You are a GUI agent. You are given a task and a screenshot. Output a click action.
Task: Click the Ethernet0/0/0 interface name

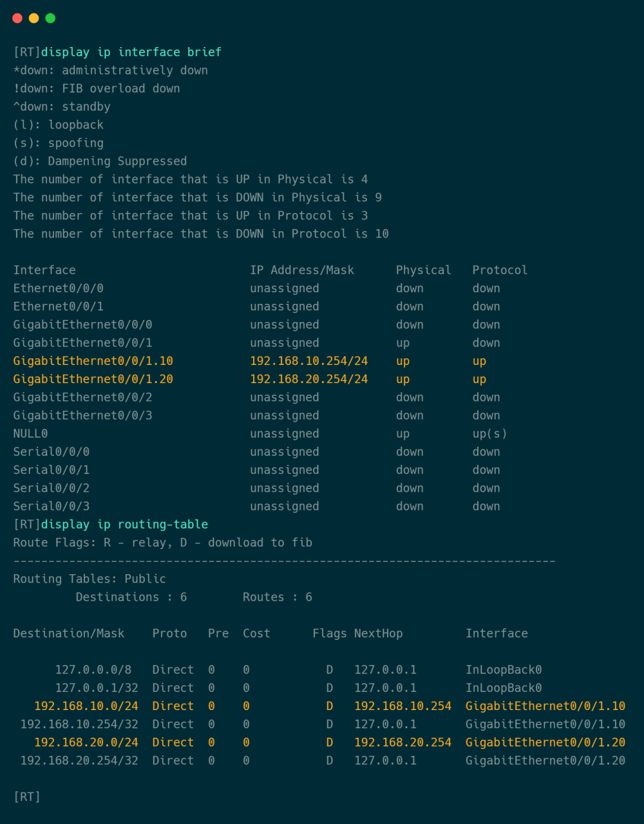click(x=59, y=288)
